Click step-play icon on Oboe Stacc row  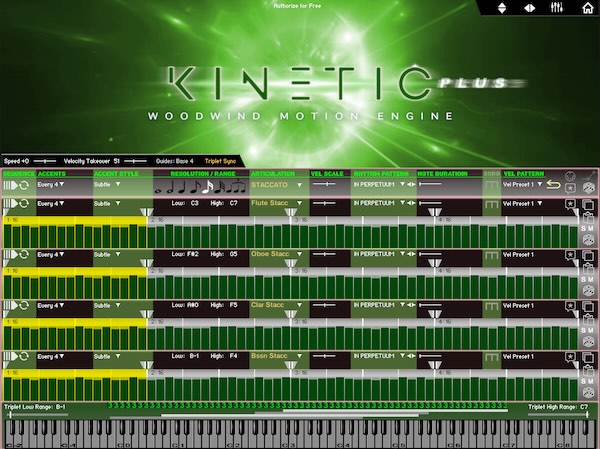click(x=10, y=255)
